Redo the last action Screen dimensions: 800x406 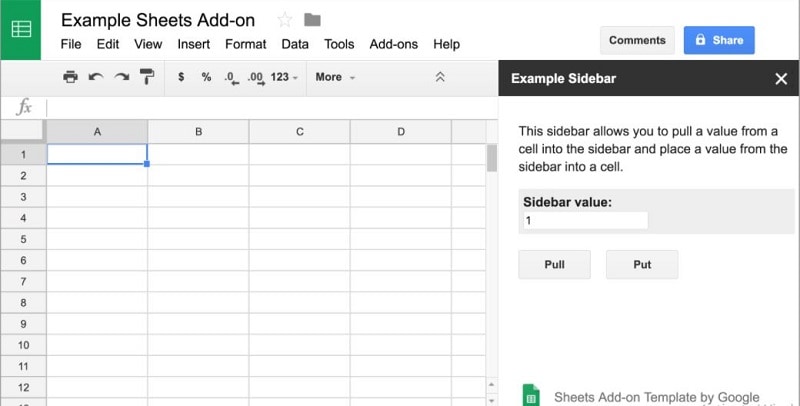(122, 77)
